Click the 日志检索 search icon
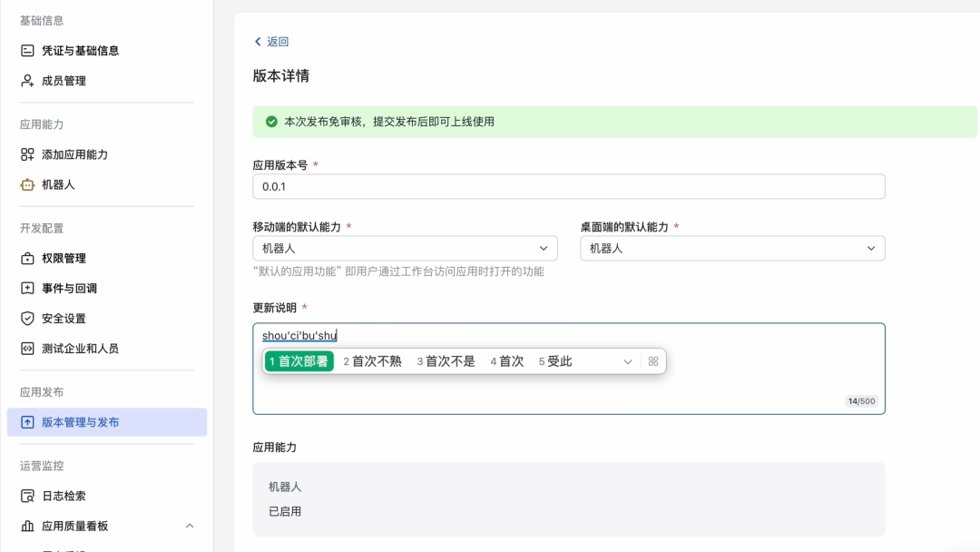Viewport: 980px width, 552px height. coord(27,496)
